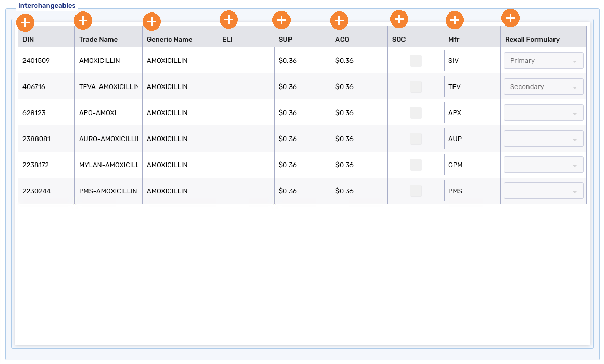Open Rexall Formulary dropdown for PMS-AMOXICILLIN
Screen dimensions: 604x364
pos(543,191)
